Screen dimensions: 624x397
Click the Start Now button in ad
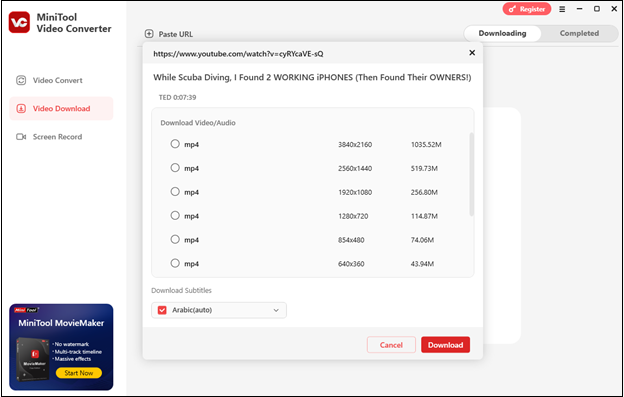click(x=79, y=373)
